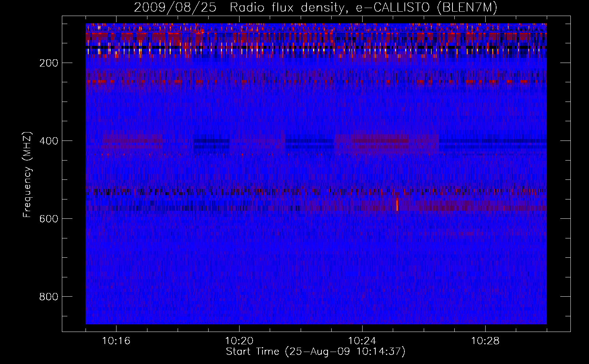
Task: Click the plot title "Radio flux density, e-CALLISTO (BLEN7M)"
Action: [363, 7]
